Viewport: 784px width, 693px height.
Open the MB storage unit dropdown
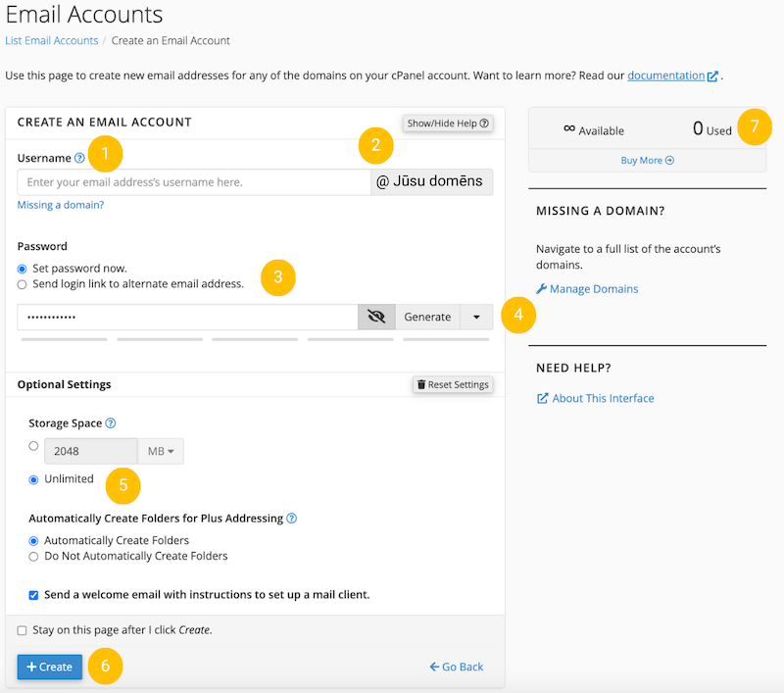coord(161,451)
